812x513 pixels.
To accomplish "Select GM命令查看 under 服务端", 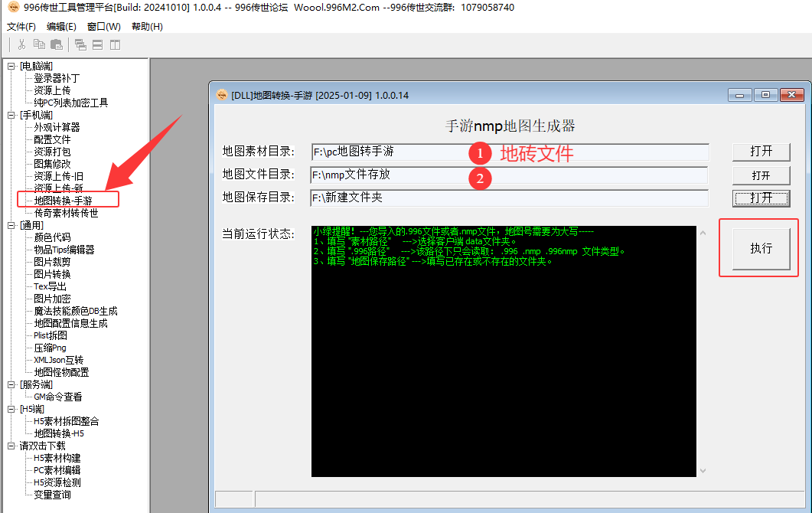I will [x=57, y=397].
